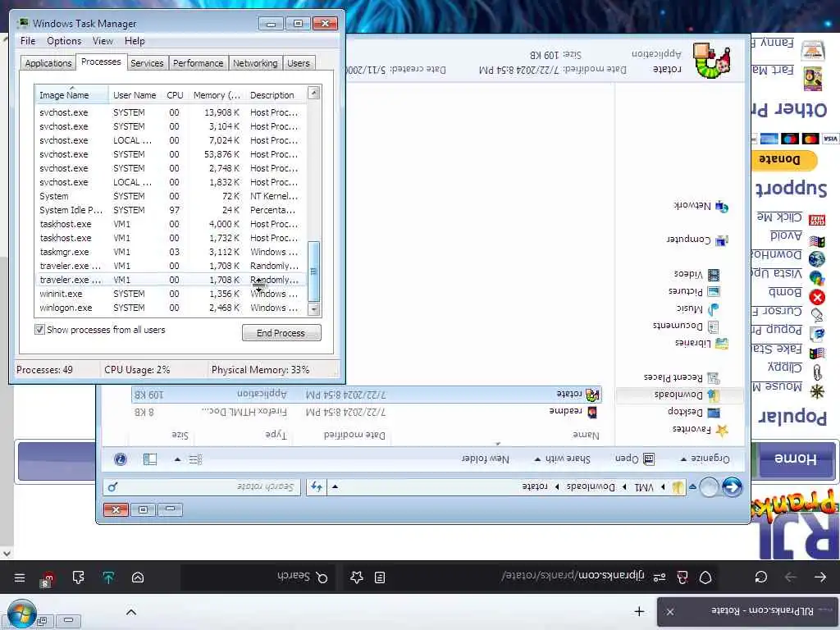
Task: Click the browser page scroll arrow at left edge
Action: (7, 553)
